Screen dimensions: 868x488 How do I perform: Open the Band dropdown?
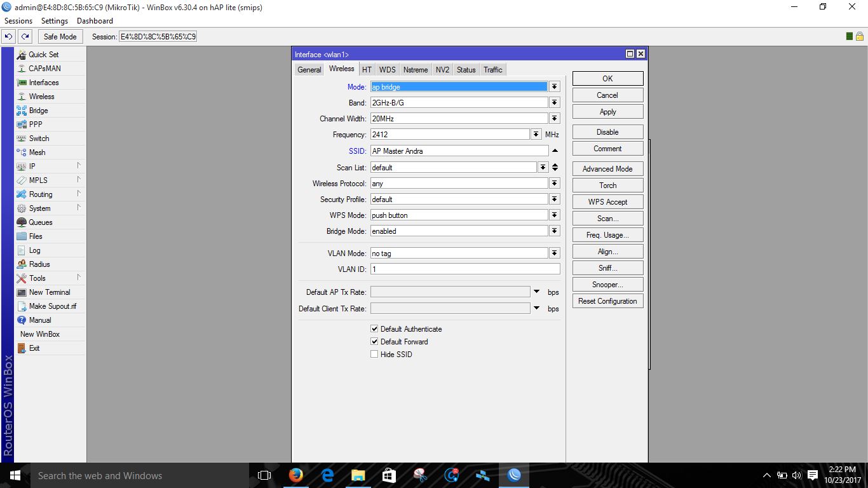point(553,102)
